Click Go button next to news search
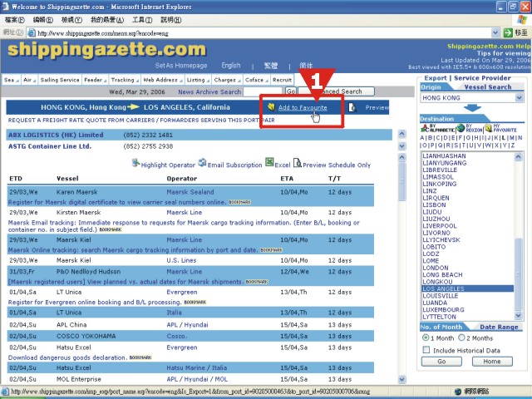The image size is (532, 399). (x=291, y=91)
